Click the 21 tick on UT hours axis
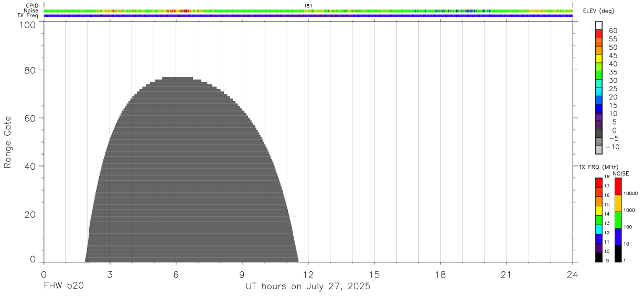 (507, 274)
